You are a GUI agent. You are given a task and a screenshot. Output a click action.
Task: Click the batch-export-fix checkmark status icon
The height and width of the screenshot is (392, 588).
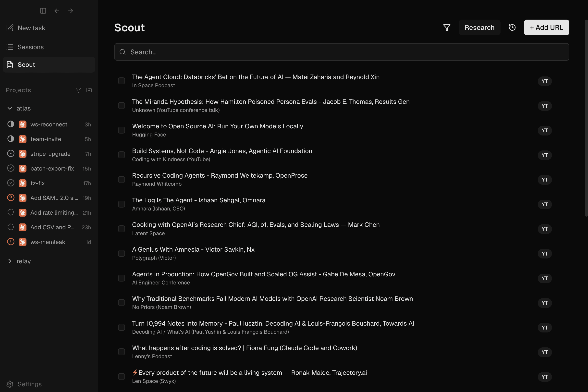[x=11, y=169]
